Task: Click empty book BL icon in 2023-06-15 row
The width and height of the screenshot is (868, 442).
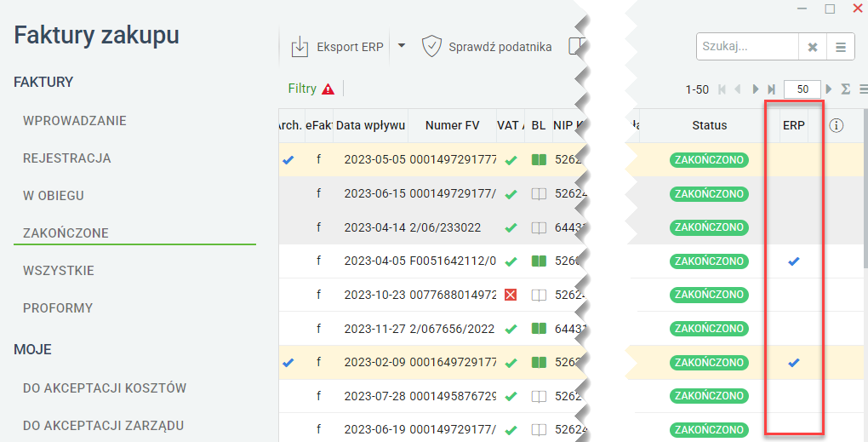Action: pos(539,194)
